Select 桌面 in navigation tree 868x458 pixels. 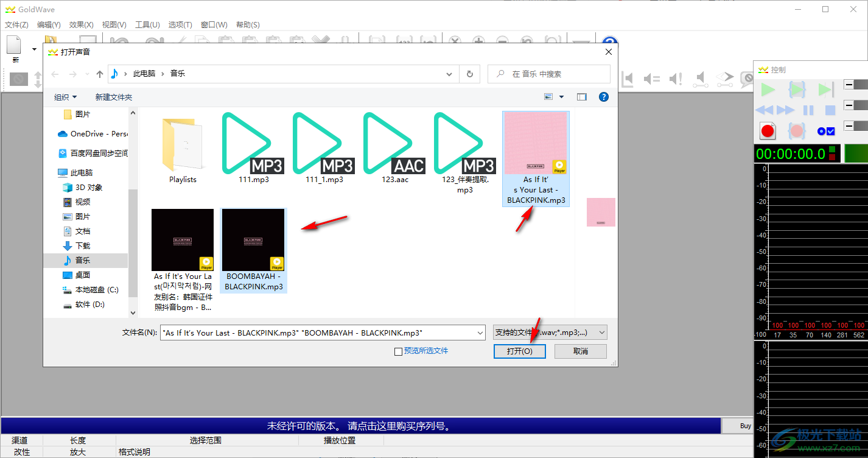click(77, 275)
